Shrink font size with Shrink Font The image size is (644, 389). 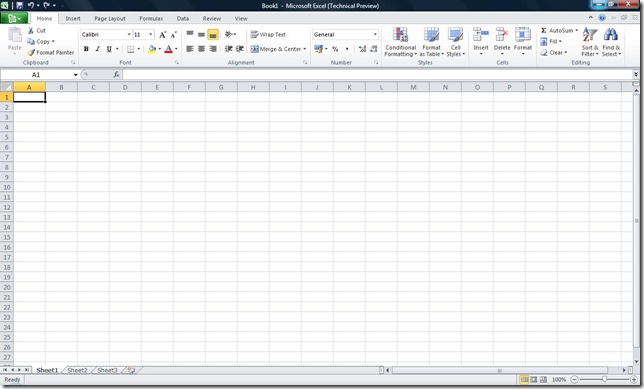pos(174,35)
